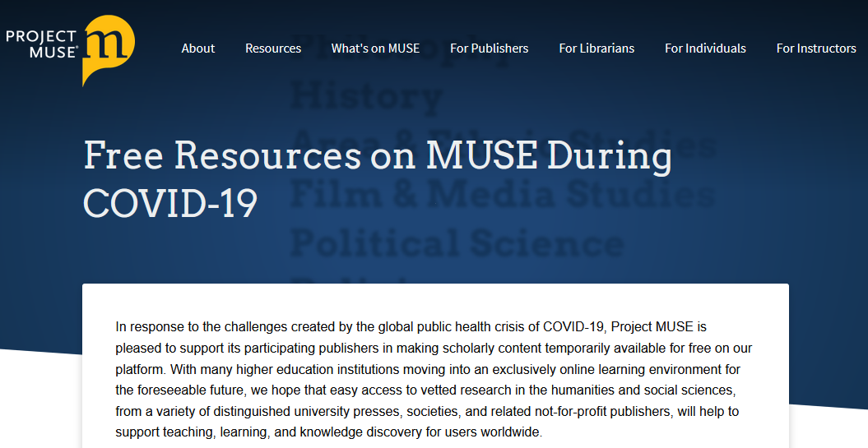Click the COVID-19 word in the page title
Screen dimensions: 868x448
(170, 202)
